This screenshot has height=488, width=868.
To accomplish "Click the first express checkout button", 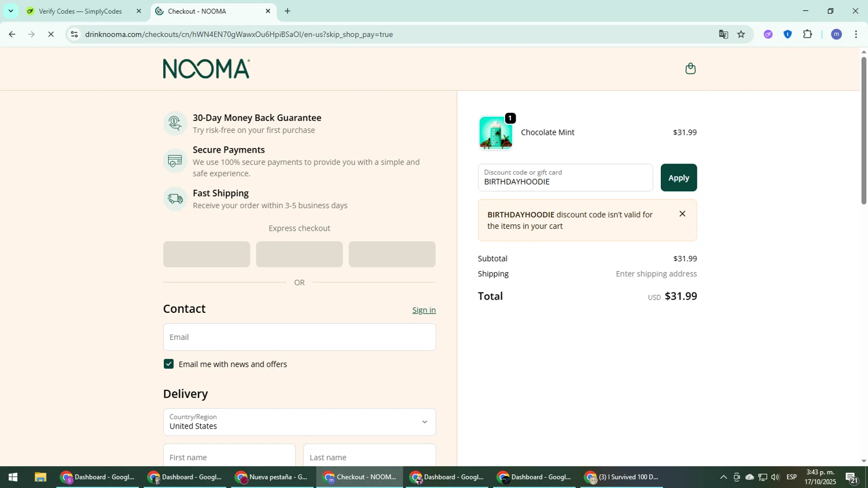I will pyautogui.click(x=207, y=254).
